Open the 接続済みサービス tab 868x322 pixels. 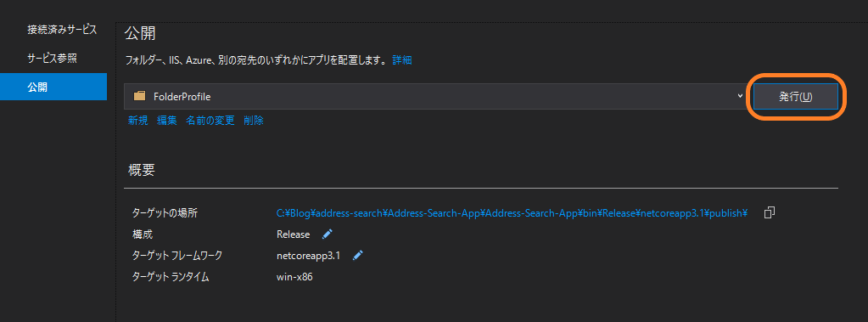[x=62, y=30]
